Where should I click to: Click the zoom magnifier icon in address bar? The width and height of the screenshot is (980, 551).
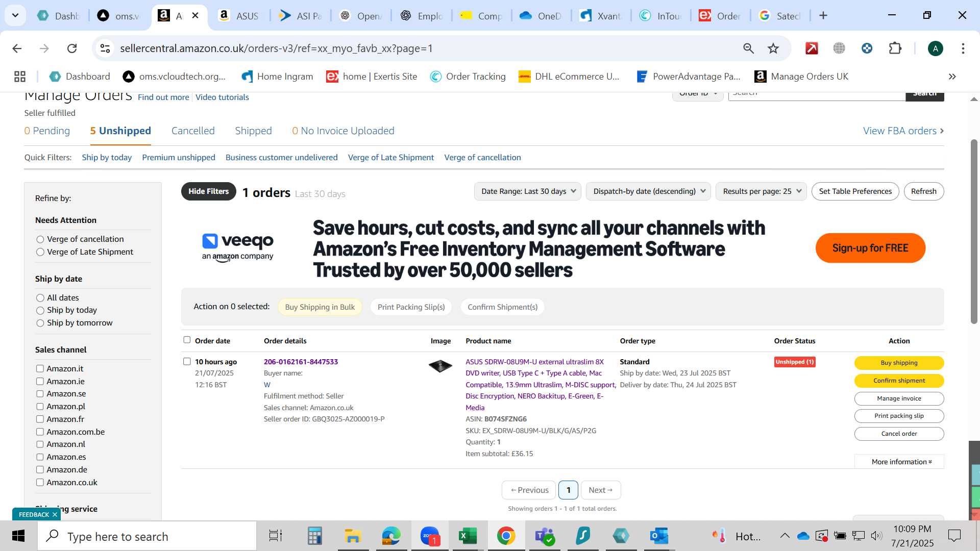(748, 48)
